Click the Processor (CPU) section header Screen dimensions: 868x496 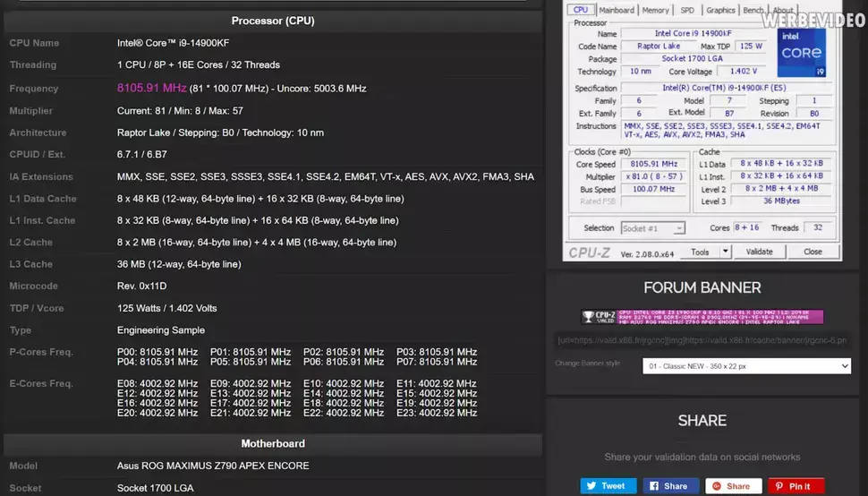273,21
